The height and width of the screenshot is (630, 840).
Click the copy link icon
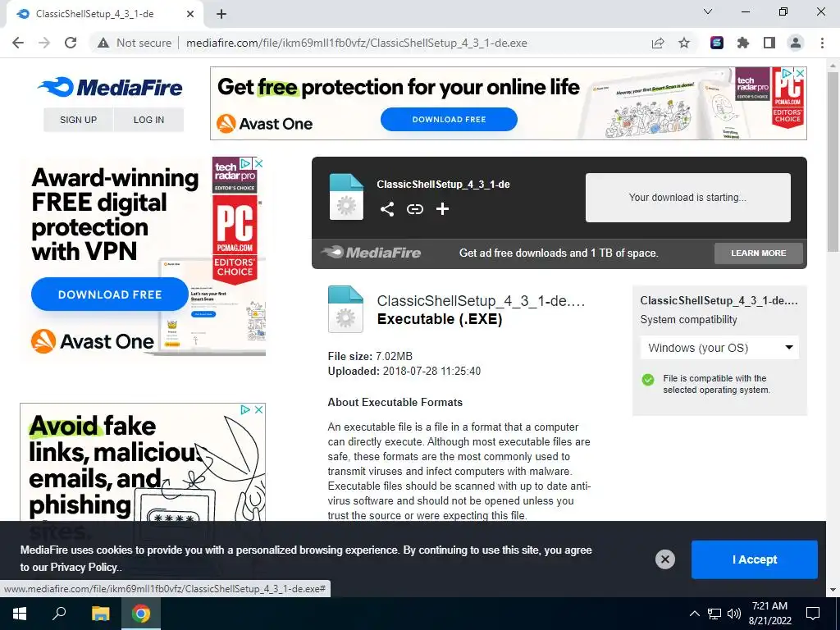click(x=415, y=209)
